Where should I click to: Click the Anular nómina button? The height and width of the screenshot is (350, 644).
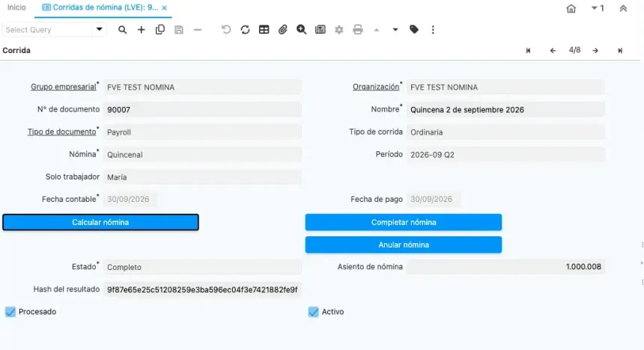404,245
